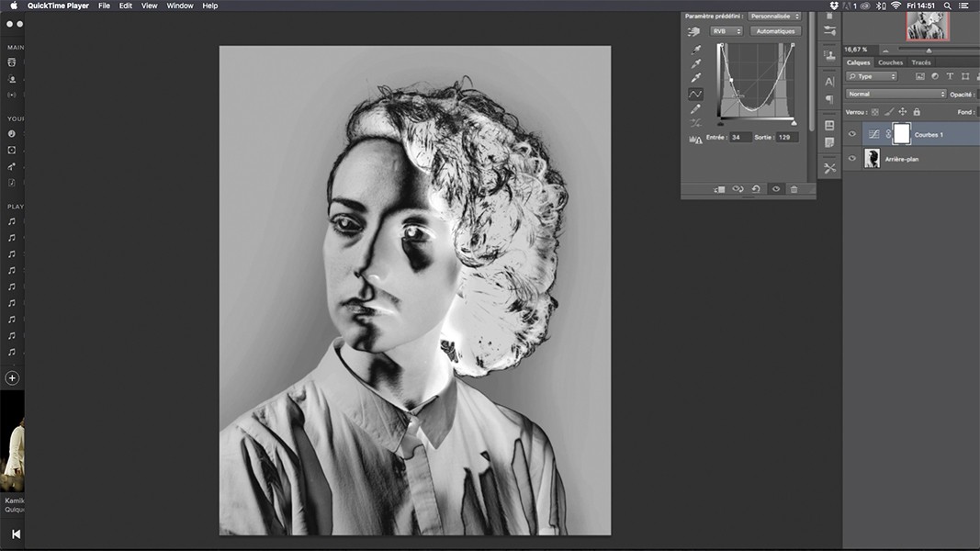Open the Tool Presets panel icon
This screenshot has width=980, height=551.
(x=829, y=168)
